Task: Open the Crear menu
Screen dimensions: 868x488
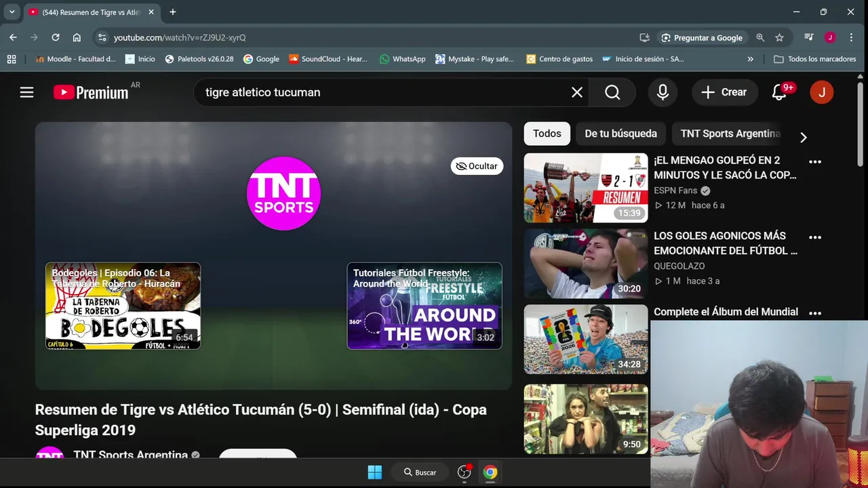Action: pyautogui.click(x=724, y=92)
